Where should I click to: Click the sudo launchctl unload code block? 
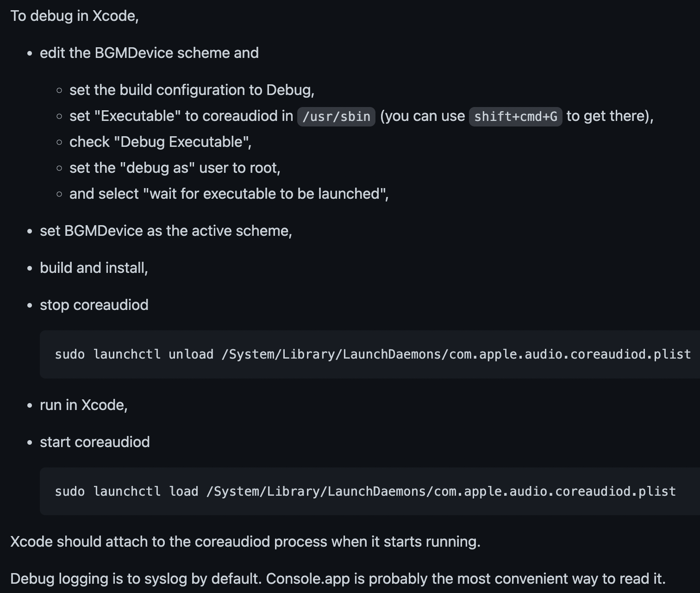tap(372, 354)
